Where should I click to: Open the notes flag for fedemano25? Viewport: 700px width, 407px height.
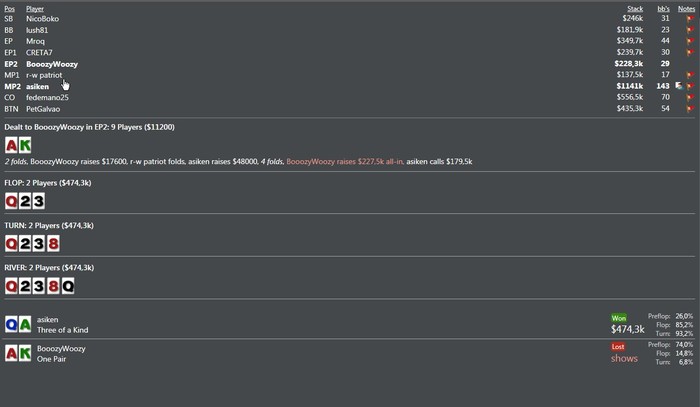tap(690, 97)
